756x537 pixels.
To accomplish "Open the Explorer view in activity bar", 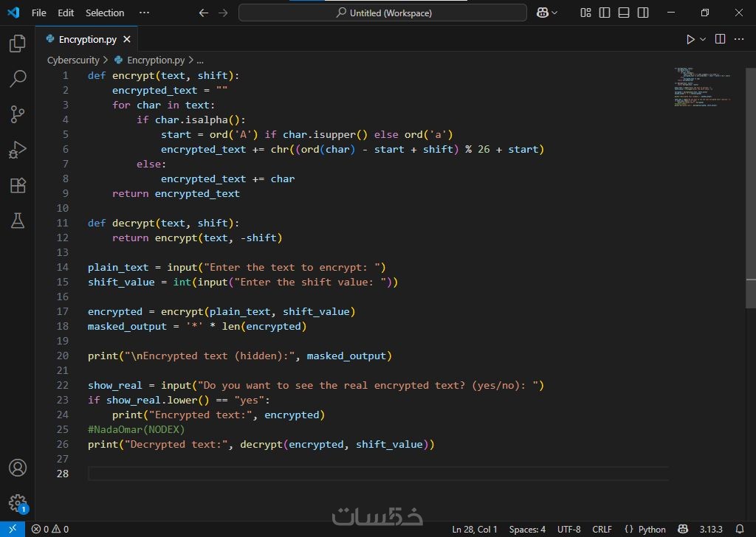I will [18, 44].
